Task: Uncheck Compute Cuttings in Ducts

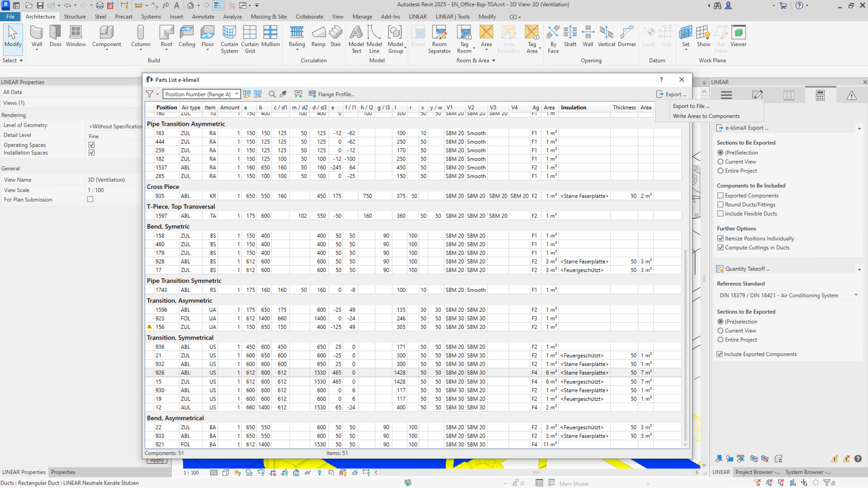Action: [720, 247]
